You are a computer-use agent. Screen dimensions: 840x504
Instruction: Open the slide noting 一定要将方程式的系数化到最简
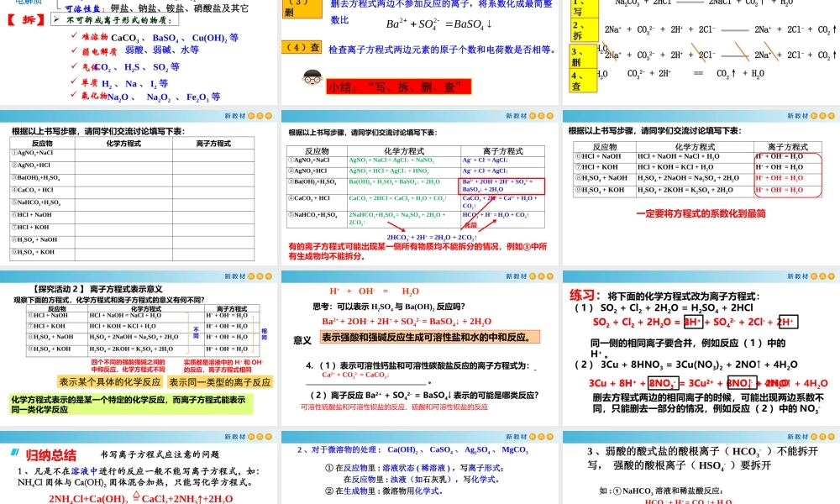pos(701,188)
